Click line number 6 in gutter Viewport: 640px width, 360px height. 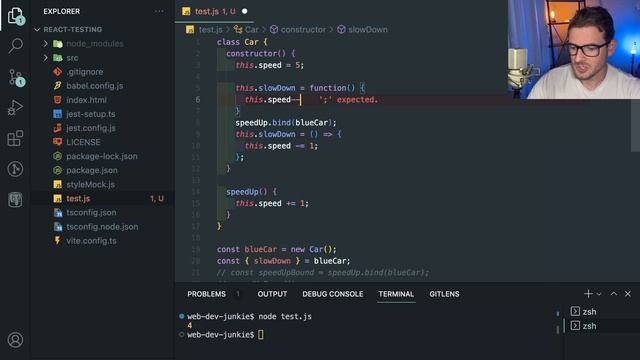(198, 100)
